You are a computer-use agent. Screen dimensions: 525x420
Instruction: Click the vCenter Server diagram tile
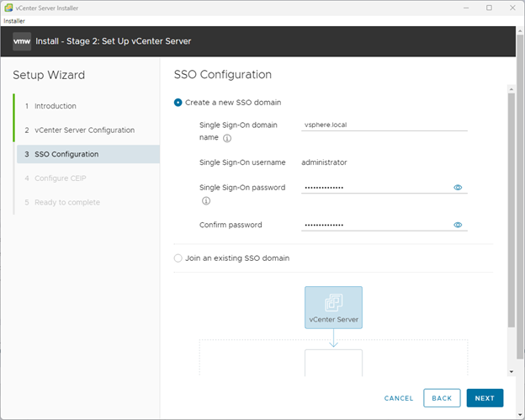point(333,307)
